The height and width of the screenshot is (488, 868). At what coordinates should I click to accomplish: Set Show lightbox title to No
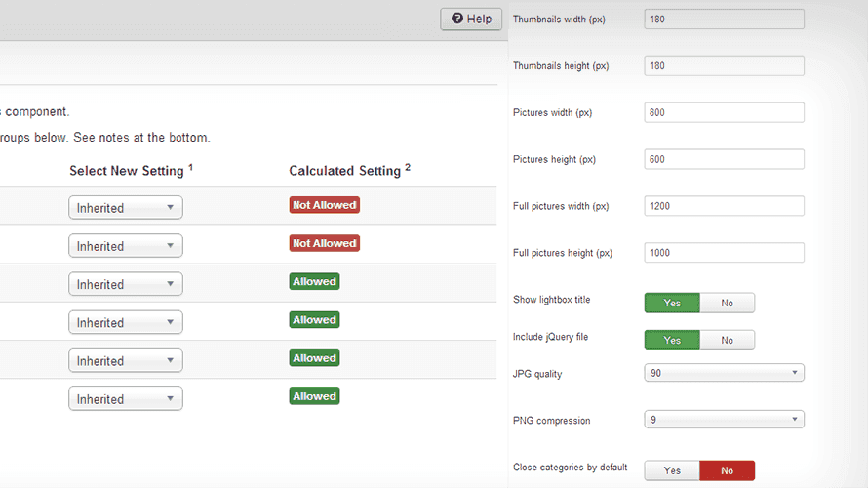[727, 304]
